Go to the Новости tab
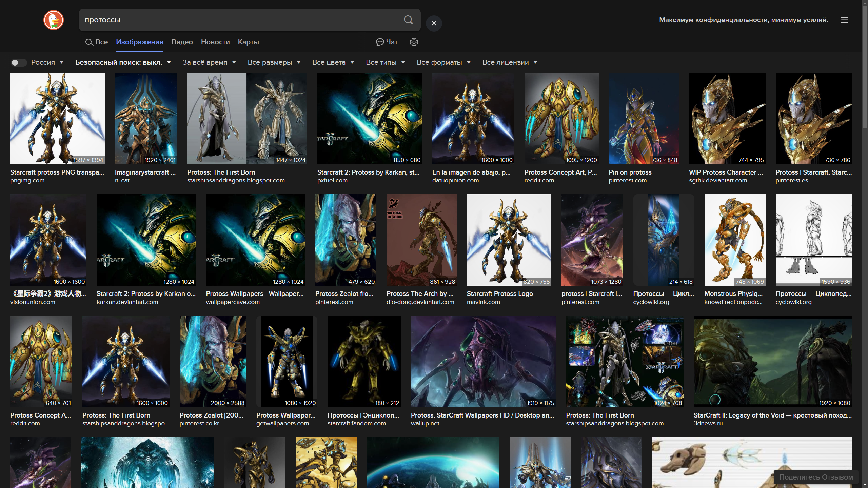This screenshot has height=488, width=868. [x=215, y=42]
